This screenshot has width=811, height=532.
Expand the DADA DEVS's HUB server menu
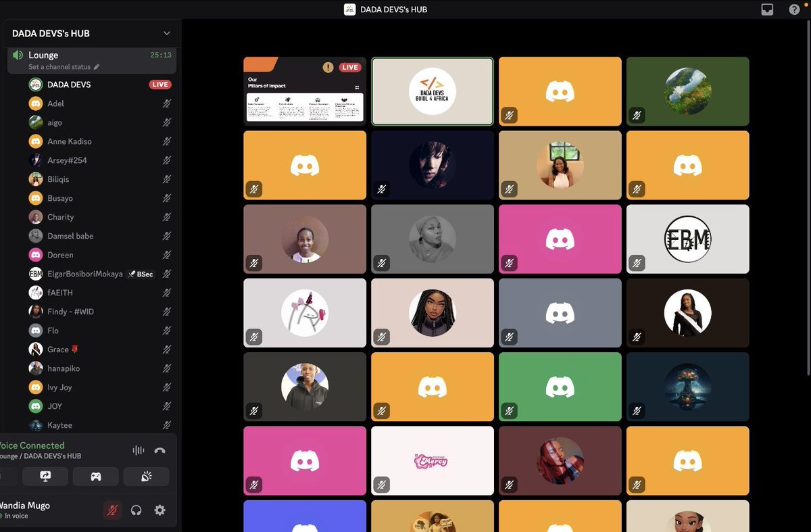click(x=167, y=33)
